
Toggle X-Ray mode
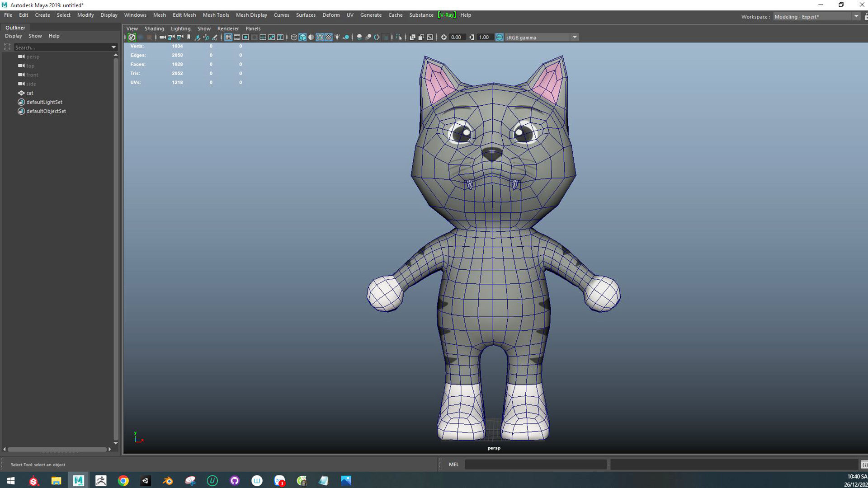412,37
